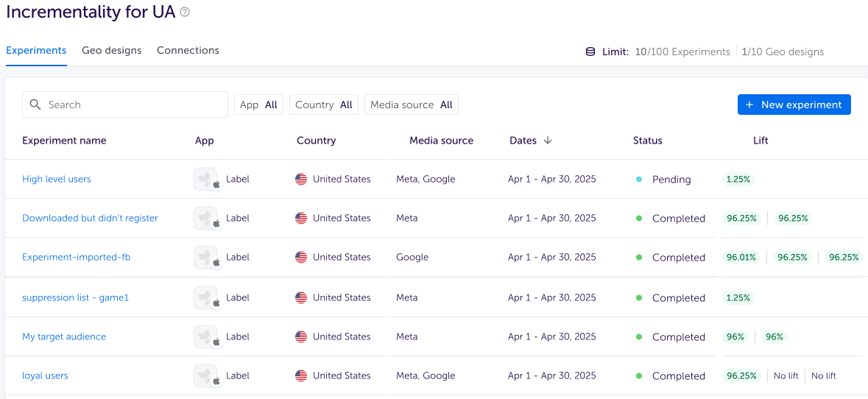This screenshot has width=868, height=399.
Task: Click app icon in High level users row
Action: pos(205,179)
